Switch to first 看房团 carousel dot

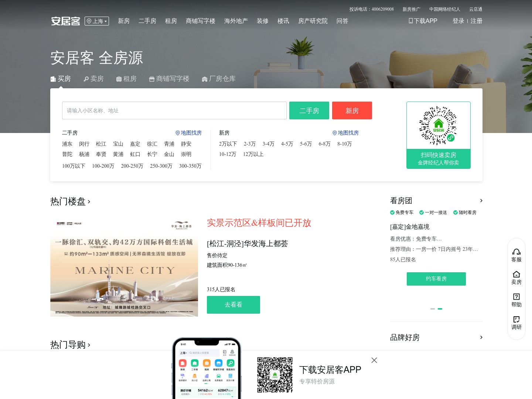433,309
